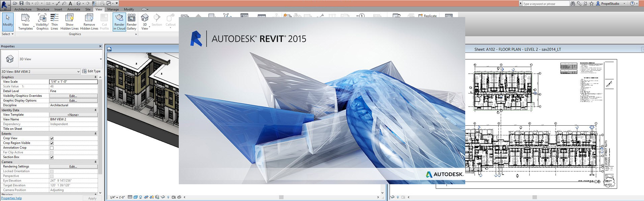644x201 pixels.
Task: Click Show Hidden Lines tool
Action: (x=69, y=22)
